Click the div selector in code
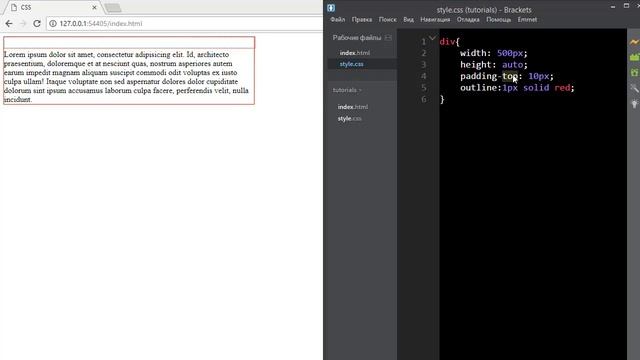This screenshot has height=360, width=640. [x=447, y=42]
